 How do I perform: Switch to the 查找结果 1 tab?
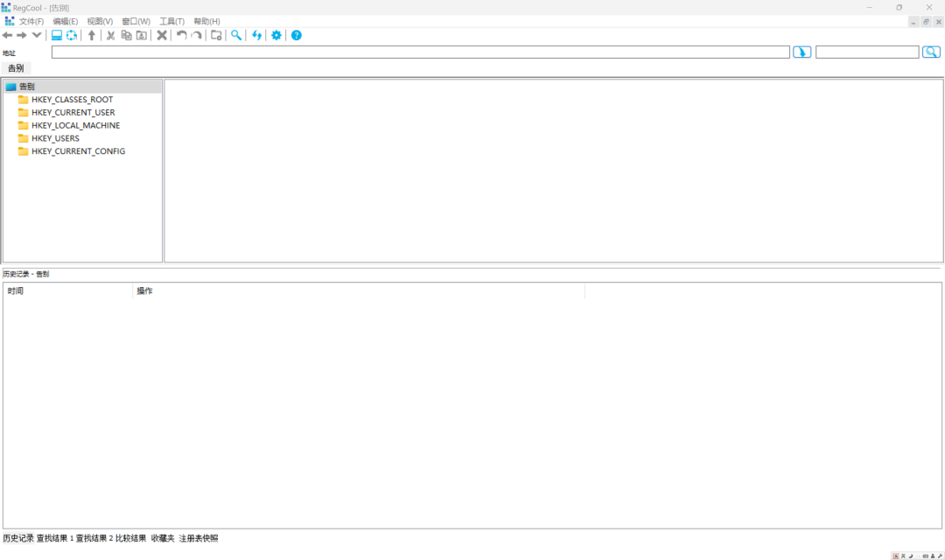pyautogui.click(x=55, y=538)
